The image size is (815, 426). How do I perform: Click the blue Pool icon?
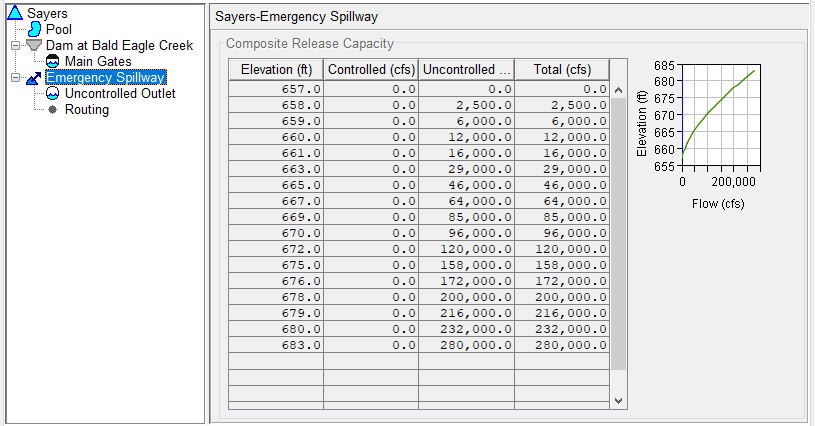[x=36, y=29]
